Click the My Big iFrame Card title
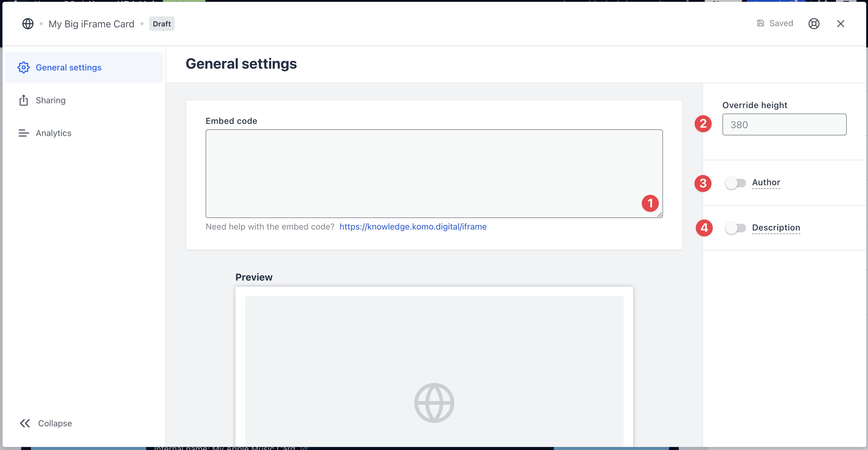 click(x=91, y=24)
